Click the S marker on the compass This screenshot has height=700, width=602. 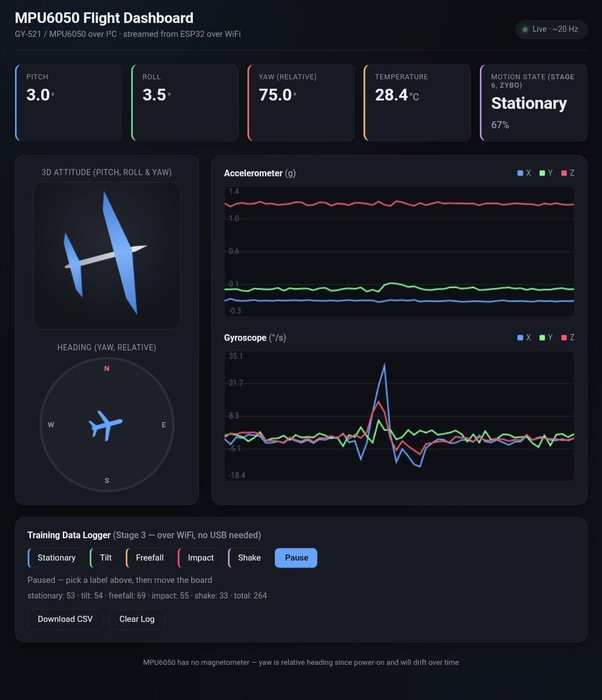[x=107, y=481]
